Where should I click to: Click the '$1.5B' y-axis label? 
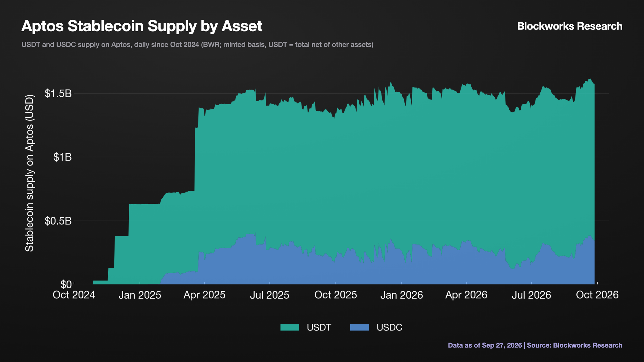[58, 93]
